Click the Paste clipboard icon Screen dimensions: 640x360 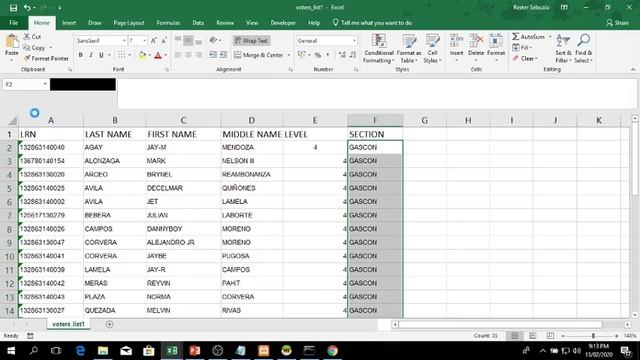coord(12,42)
